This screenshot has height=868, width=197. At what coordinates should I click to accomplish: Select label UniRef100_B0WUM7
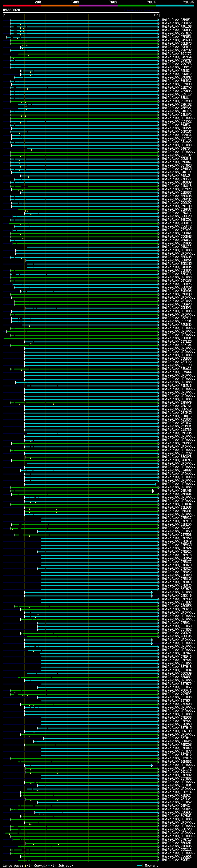(176, 78)
